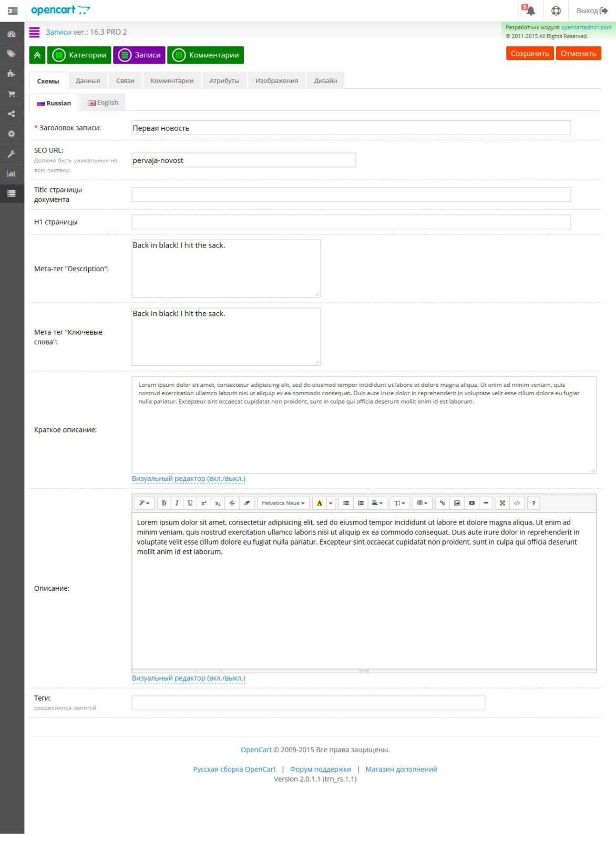Open the list menu sidebar icon

coord(12,193)
